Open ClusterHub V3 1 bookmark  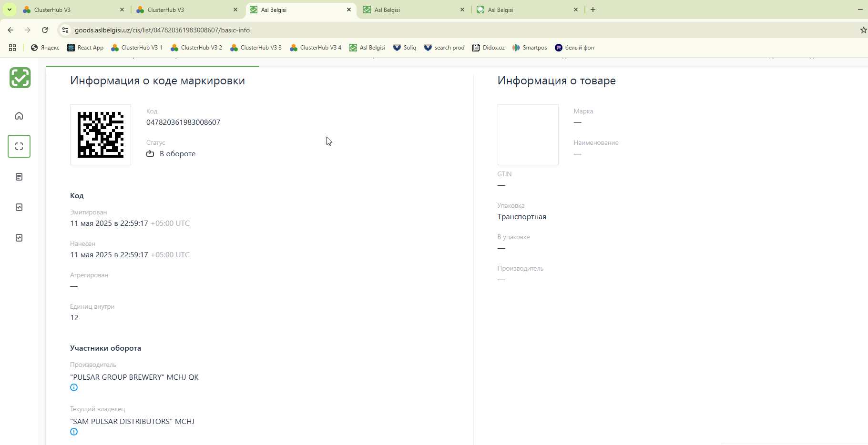137,48
